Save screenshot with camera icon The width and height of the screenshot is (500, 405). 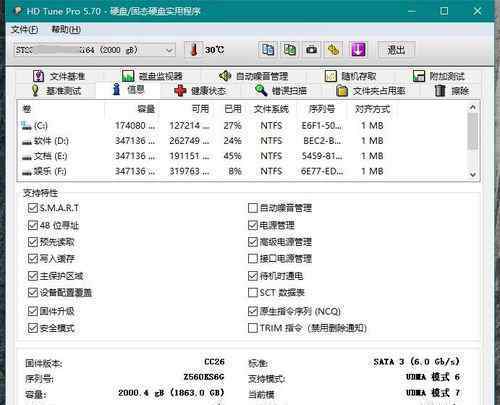pos(312,50)
